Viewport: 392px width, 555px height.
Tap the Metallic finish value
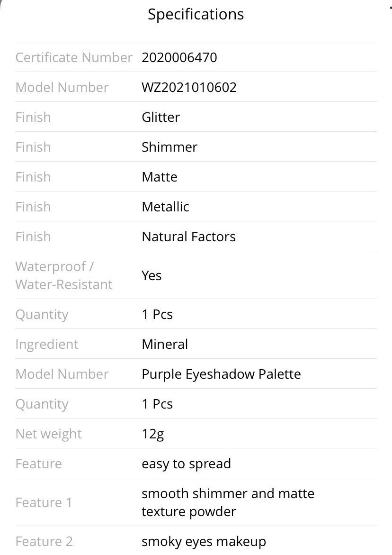(x=165, y=207)
